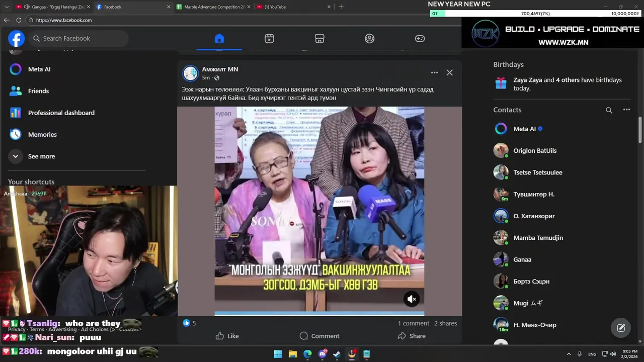Open the Marketplace storefront icon

(x=319, y=39)
